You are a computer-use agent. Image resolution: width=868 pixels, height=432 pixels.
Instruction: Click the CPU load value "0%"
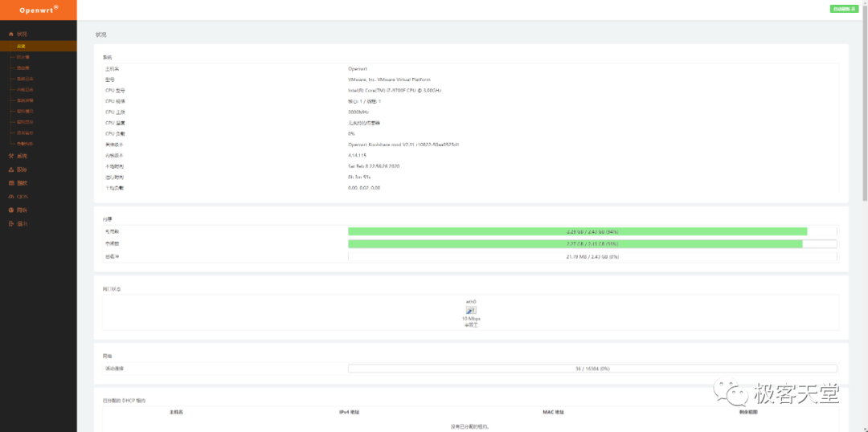[x=351, y=134]
